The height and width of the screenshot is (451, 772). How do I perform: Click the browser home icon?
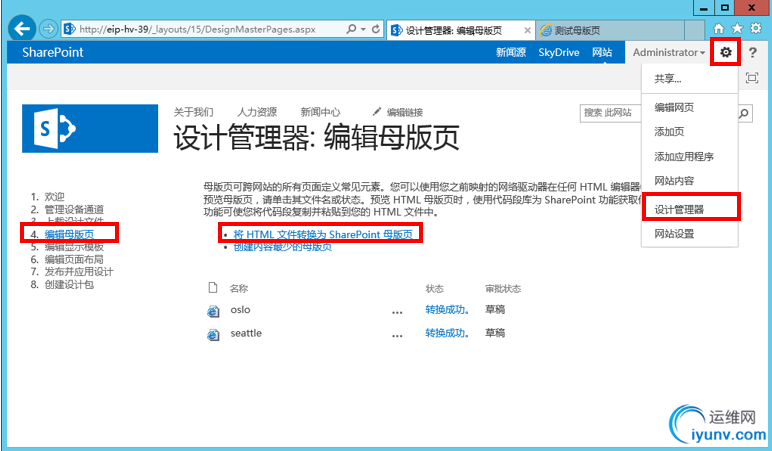point(718,29)
